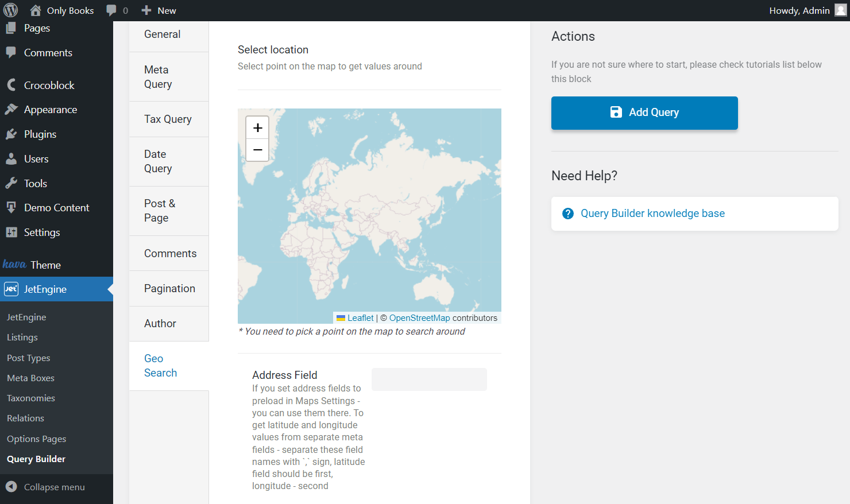The height and width of the screenshot is (504, 850).
Task: Click New in the admin bar
Action: pyautogui.click(x=167, y=10)
